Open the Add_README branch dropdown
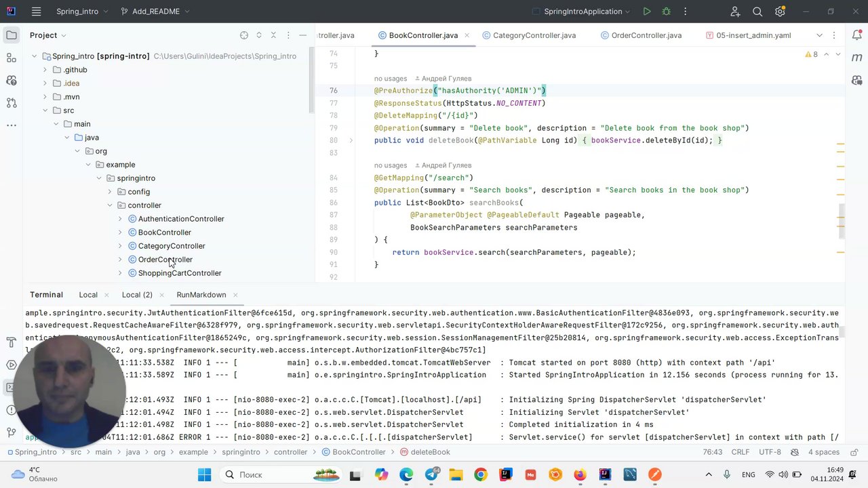Screen dimensions: 868x488 tap(155, 12)
